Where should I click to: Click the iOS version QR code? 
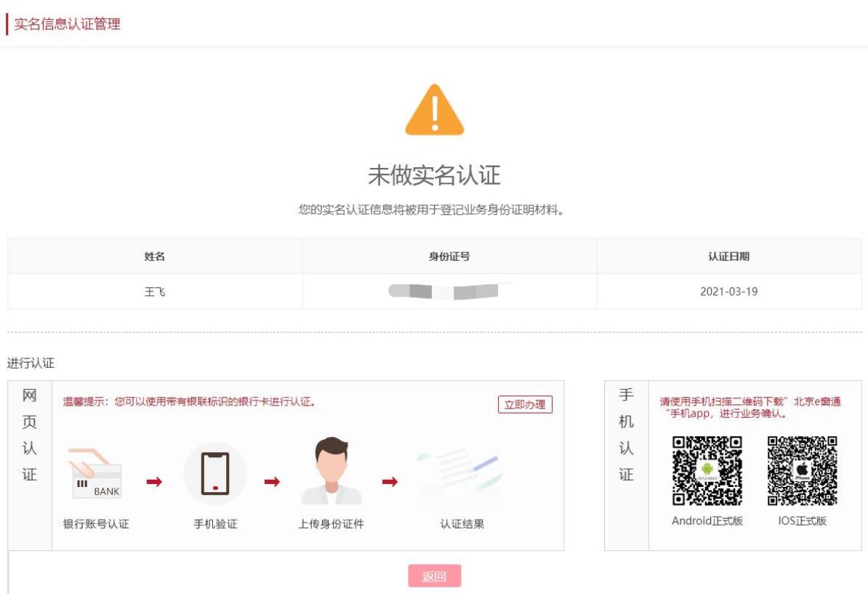tap(802, 470)
